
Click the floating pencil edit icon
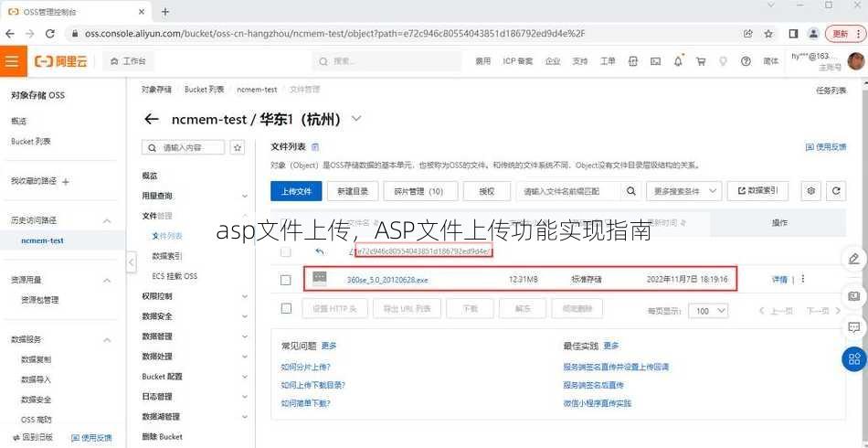click(x=853, y=258)
